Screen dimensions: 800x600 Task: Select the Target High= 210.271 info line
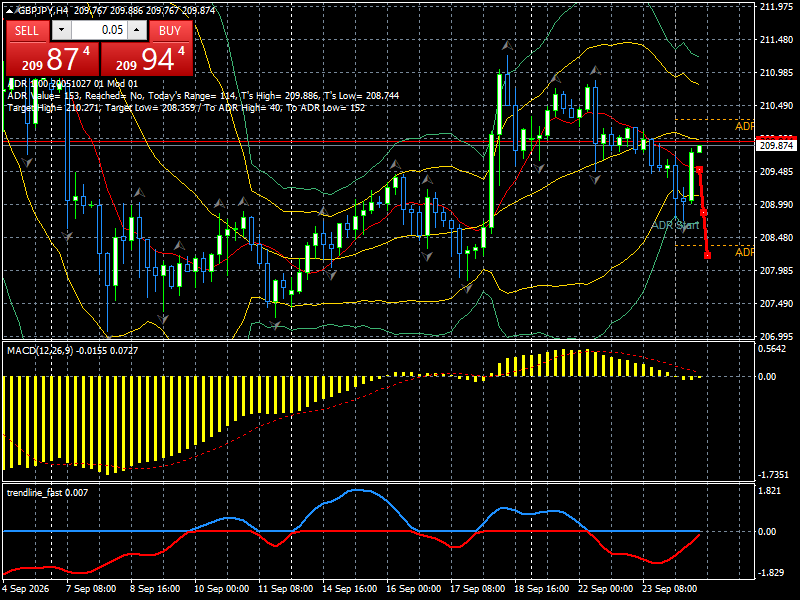pyautogui.click(x=186, y=108)
